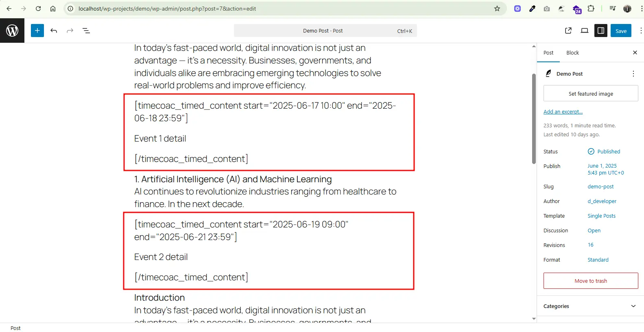This screenshot has height=332, width=644.
Task: Expand the Categories panel
Action: click(x=633, y=306)
